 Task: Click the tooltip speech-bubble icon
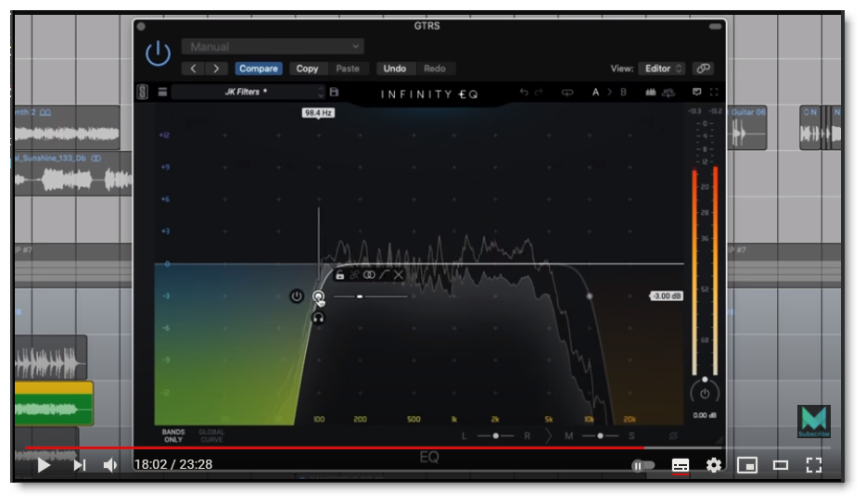tap(697, 93)
